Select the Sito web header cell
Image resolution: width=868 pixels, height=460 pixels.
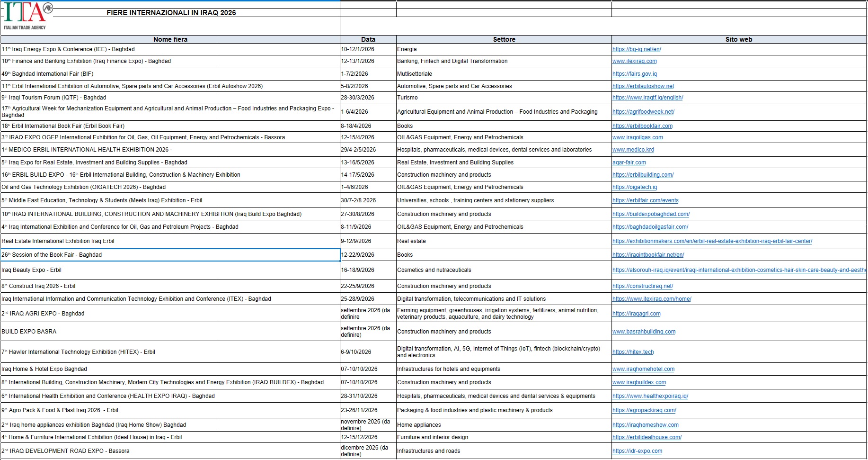point(738,39)
